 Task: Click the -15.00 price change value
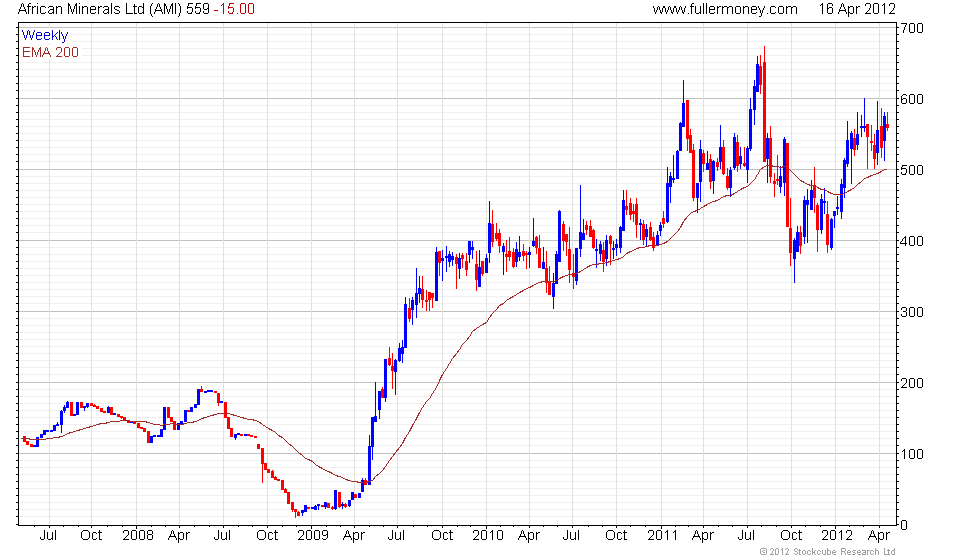(234, 9)
